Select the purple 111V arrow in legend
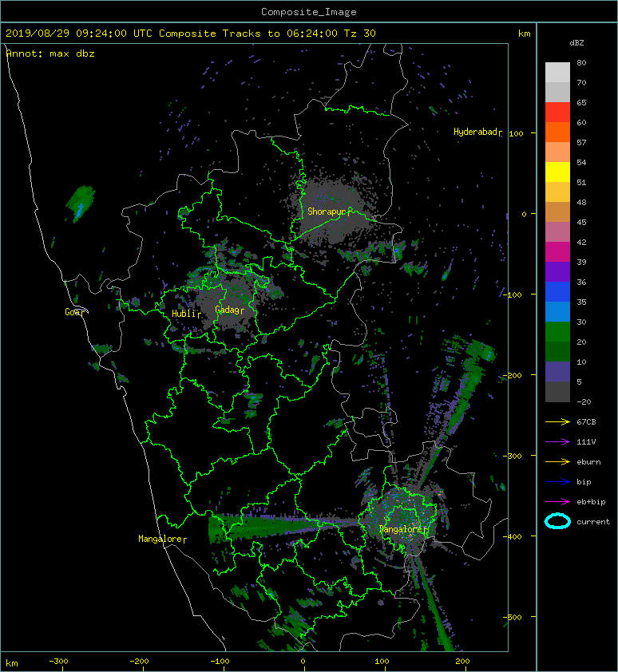 coord(557,442)
